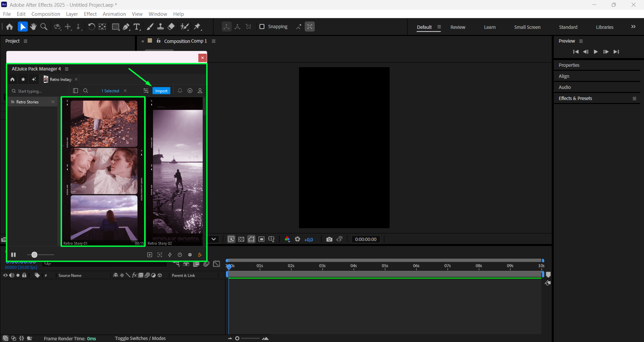This screenshot has width=644, height=342.
Task: Click Toggle Switches / Modes
Action: tap(140, 338)
